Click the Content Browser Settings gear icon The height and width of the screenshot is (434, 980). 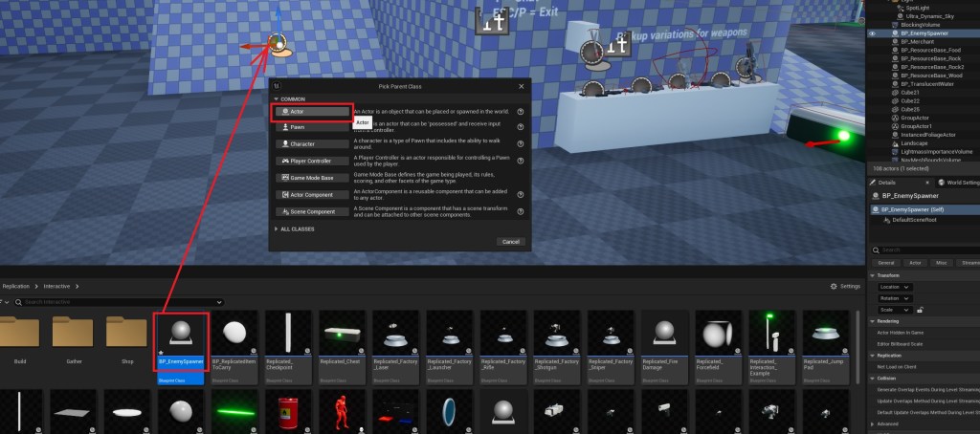(x=832, y=286)
